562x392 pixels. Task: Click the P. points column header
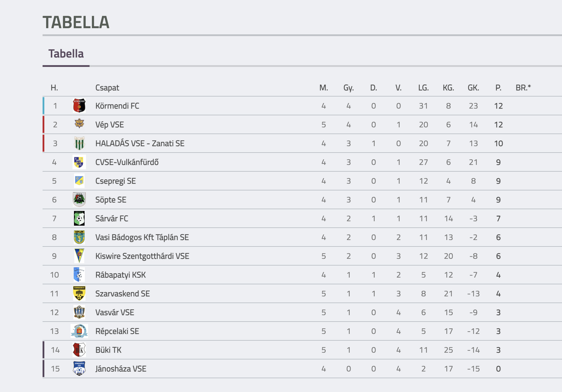[x=498, y=88]
